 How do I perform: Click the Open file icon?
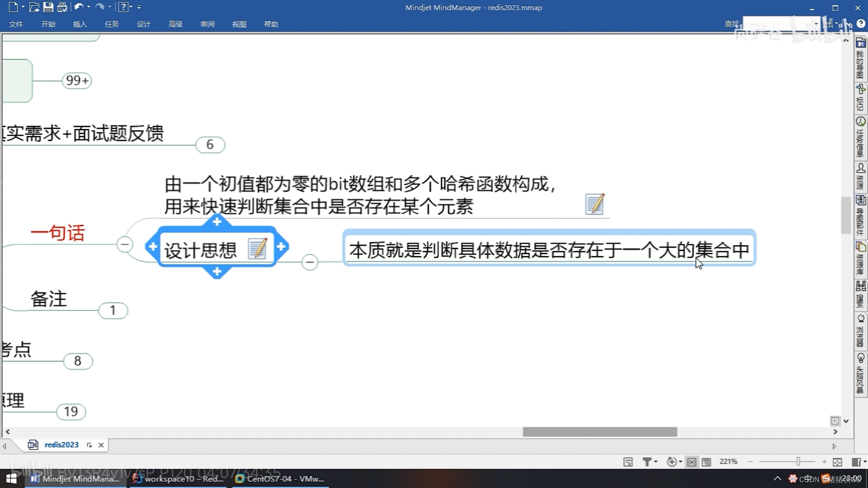(x=34, y=7)
